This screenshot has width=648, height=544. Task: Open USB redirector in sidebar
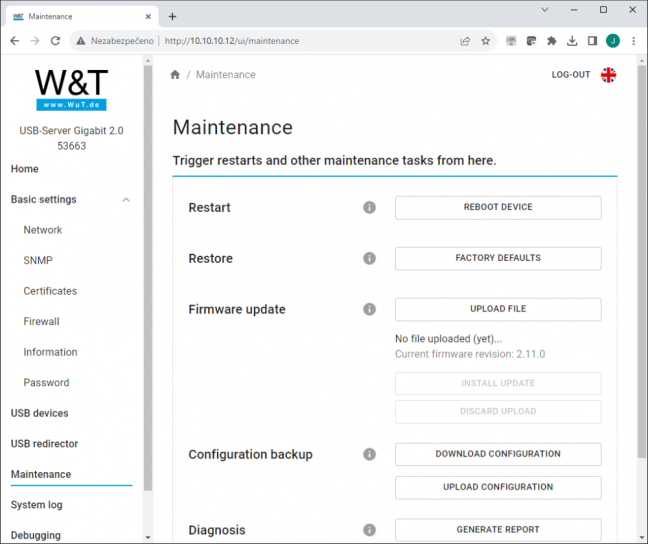pos(44,444)
